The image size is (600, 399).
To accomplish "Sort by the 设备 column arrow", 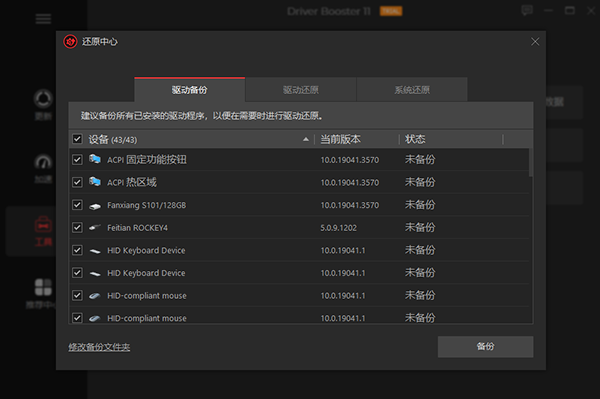I will 306,139.
